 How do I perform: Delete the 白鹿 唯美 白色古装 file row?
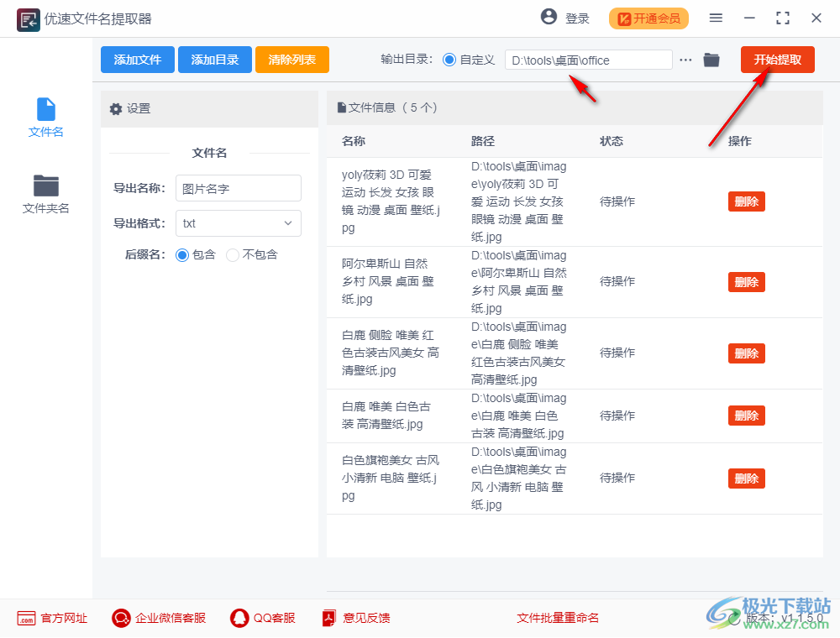pos(746,416)
